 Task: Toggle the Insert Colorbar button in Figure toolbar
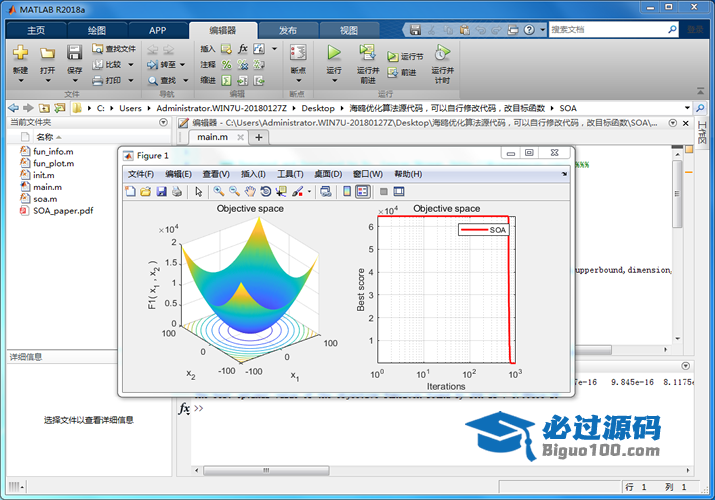[347, 191]
